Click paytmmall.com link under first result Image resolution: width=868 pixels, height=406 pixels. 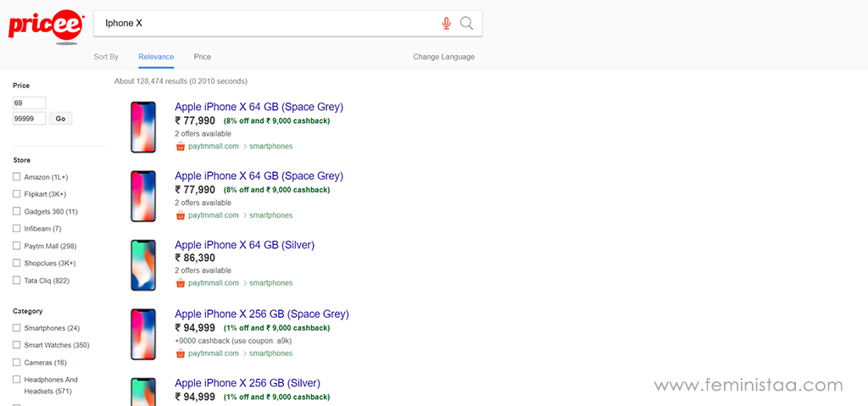[213, 147]
